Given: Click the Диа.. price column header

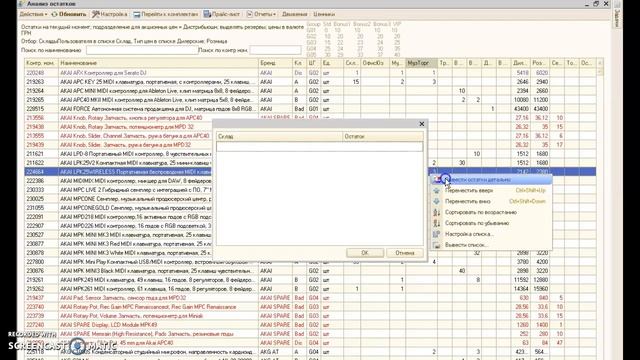Looking at the screenshot, I should (x=520, y=63).
